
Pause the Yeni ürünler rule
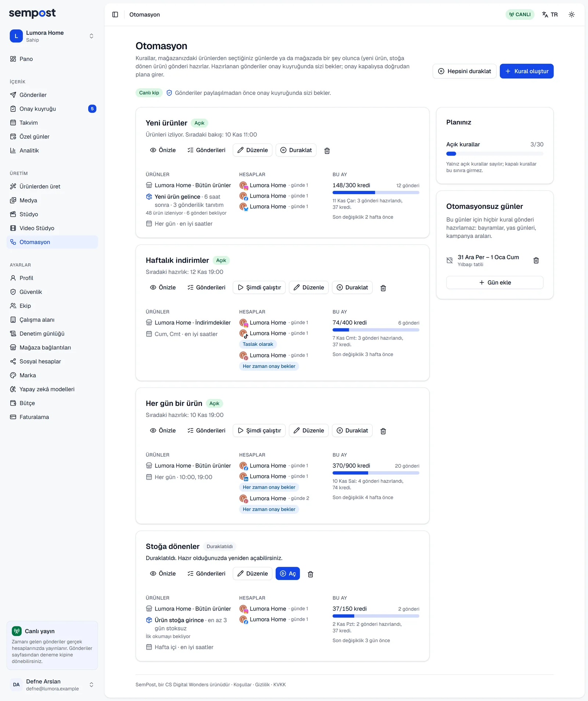point(296,150)
